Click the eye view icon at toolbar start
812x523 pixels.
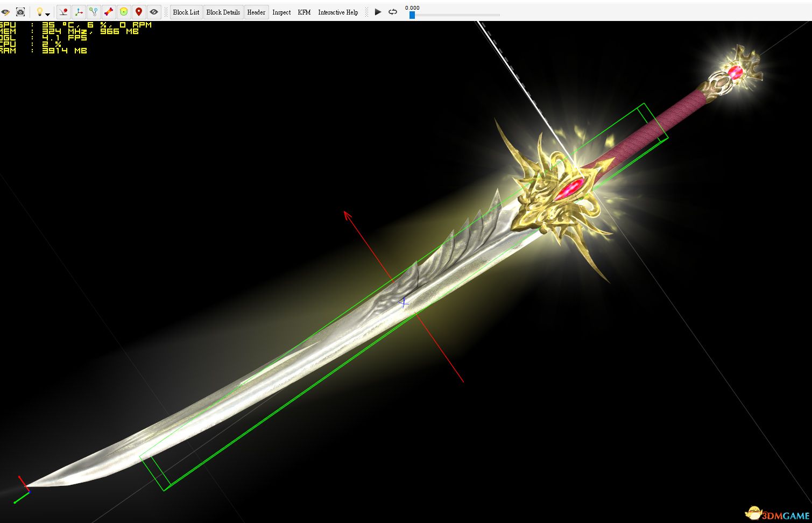5,12
